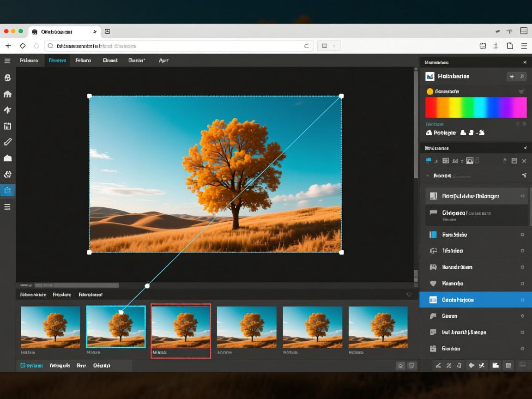532x399 pixels.
Task: Open the hamburger menu at top-left of editor
Action: point(7,61)
